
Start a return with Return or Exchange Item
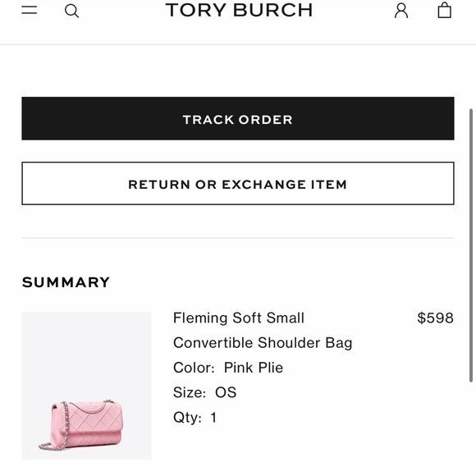238,183
